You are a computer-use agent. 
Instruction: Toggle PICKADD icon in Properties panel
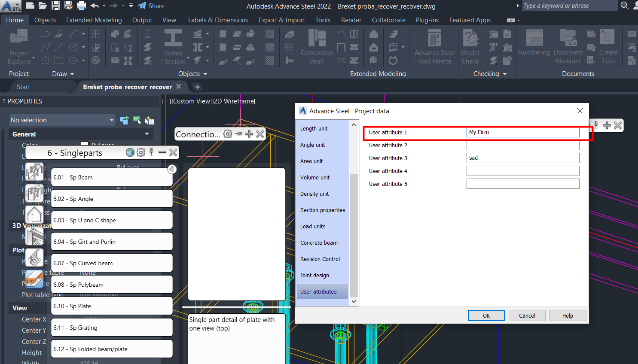tap(124, 120)
